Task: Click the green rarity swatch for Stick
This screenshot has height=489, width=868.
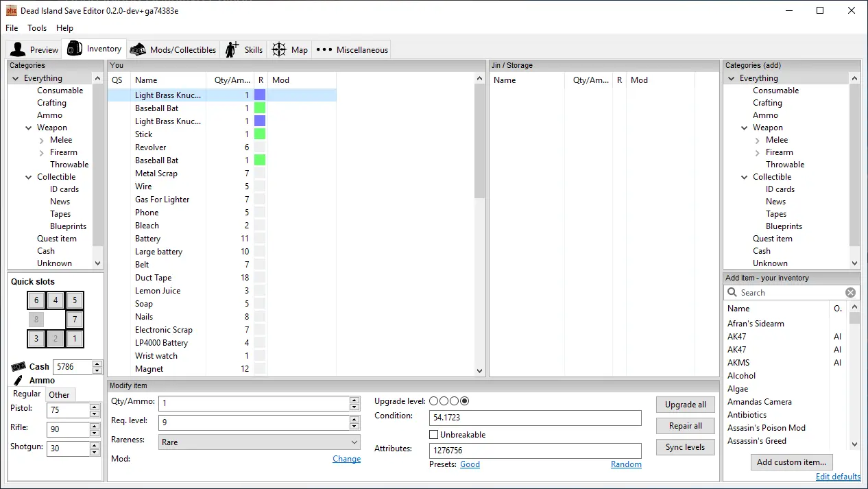Action: pos(260,134)
